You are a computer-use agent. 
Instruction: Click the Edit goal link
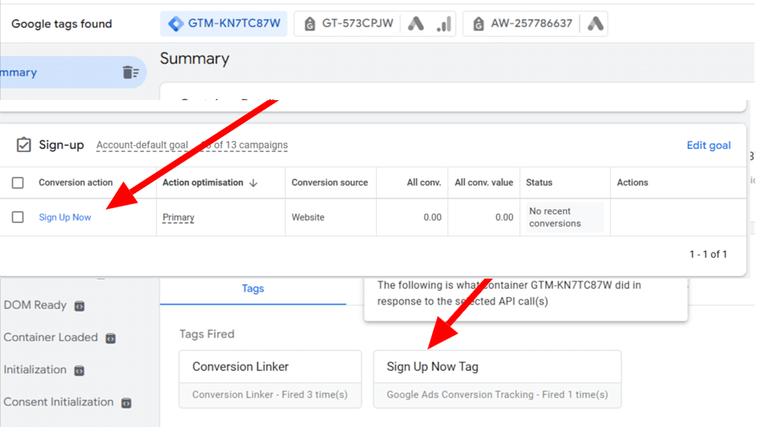(709, 145)
